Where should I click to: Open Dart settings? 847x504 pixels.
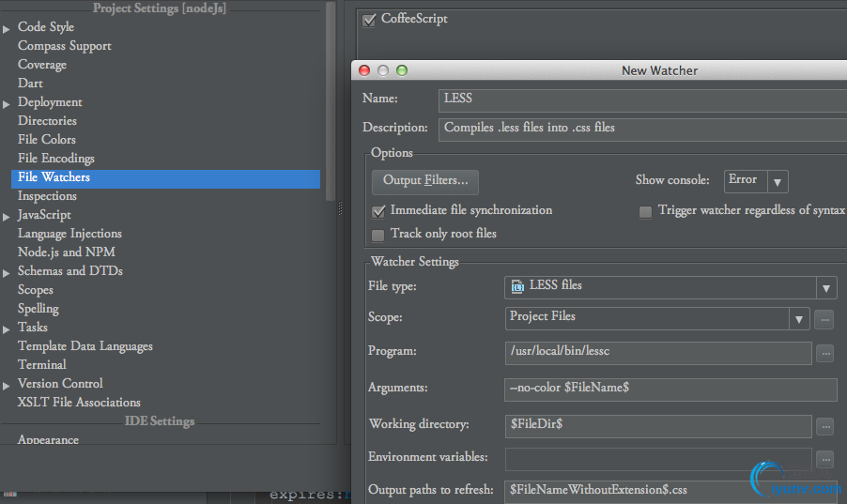[x=30, y=84]
